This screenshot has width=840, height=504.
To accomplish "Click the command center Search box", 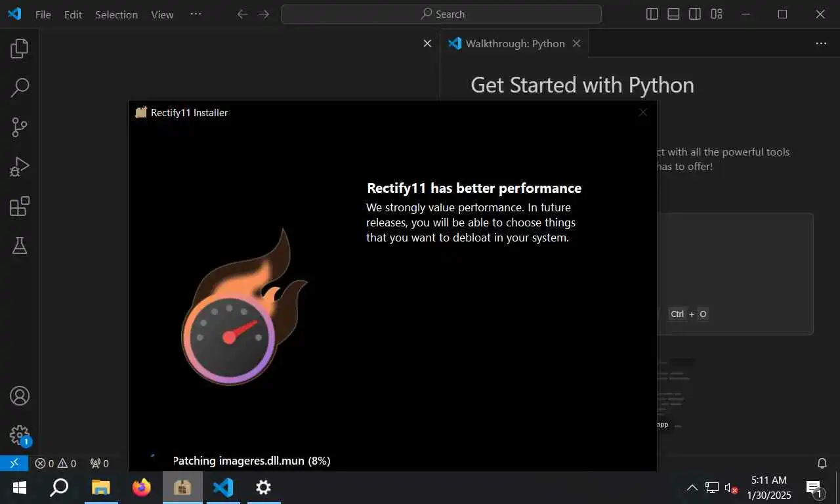I will (441, 14).
